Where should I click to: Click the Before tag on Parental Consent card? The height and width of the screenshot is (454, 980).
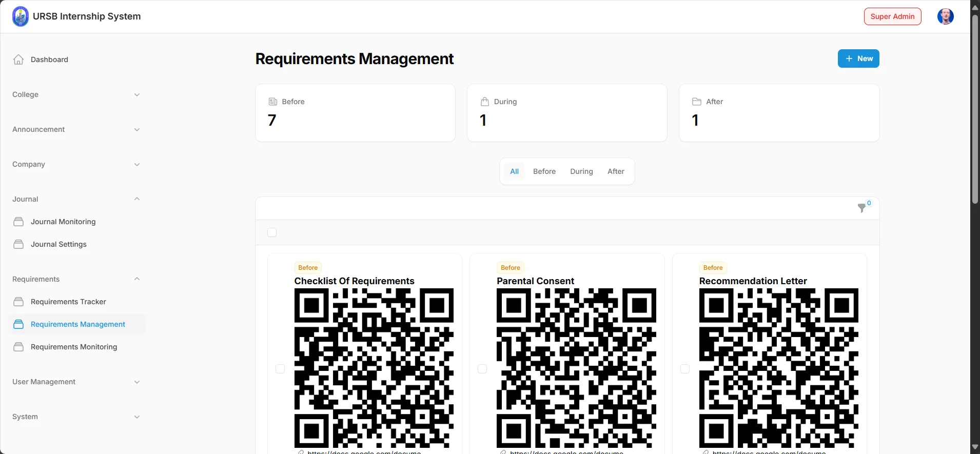(511, 268)
